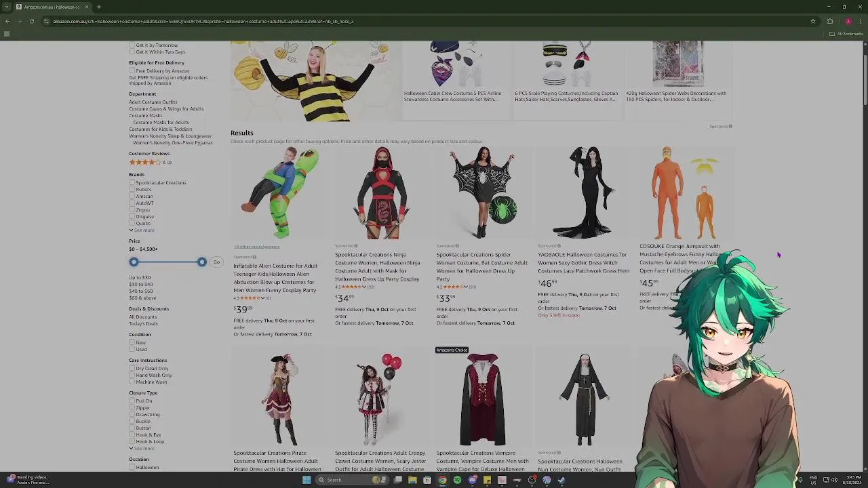Open the Today's Deals link

(143, 324)
